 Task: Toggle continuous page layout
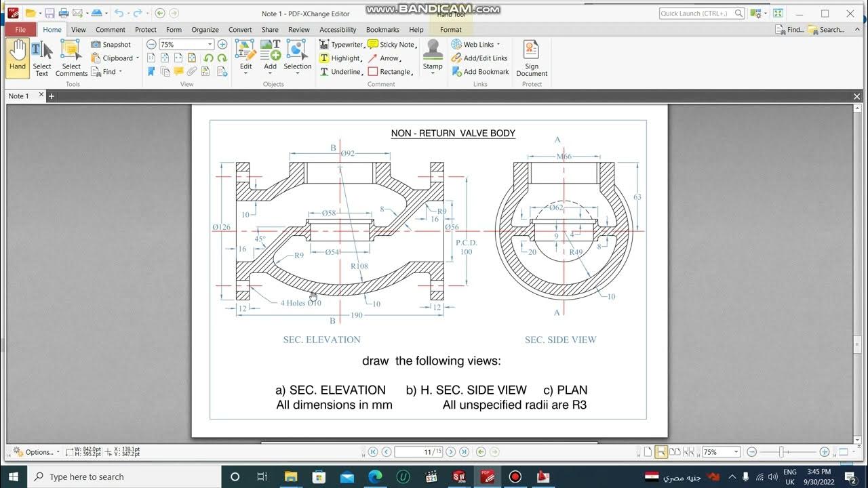click(x=661, y=452)
